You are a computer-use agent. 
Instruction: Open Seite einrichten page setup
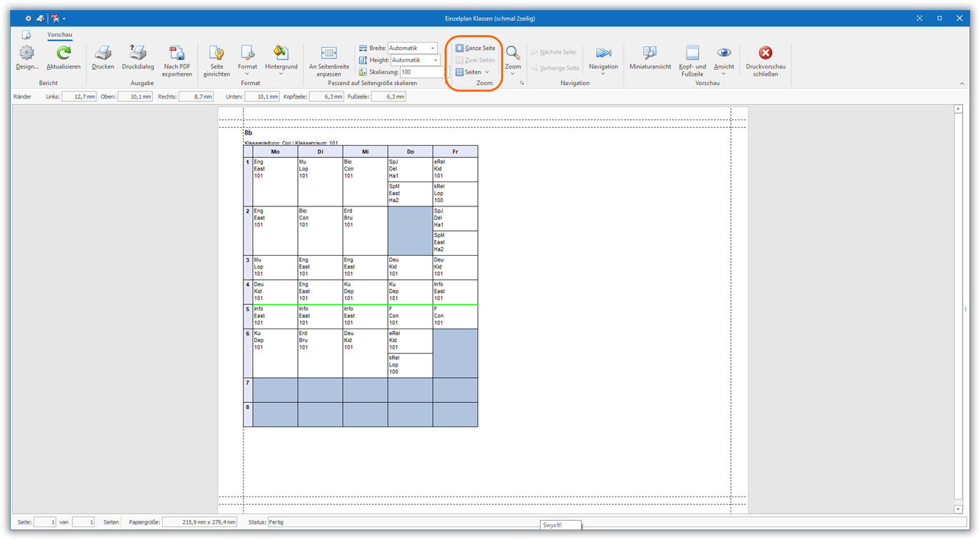click(x=216, y=61)
